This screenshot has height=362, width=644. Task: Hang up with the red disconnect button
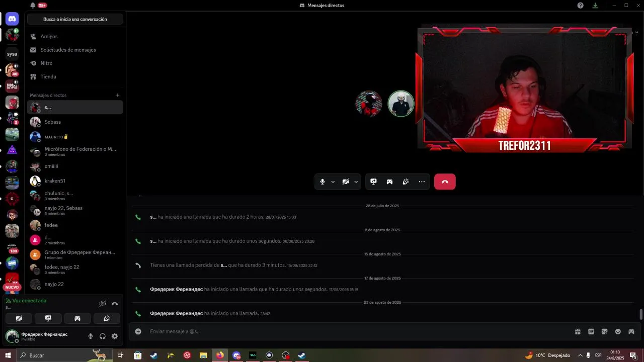click(445, 182)
